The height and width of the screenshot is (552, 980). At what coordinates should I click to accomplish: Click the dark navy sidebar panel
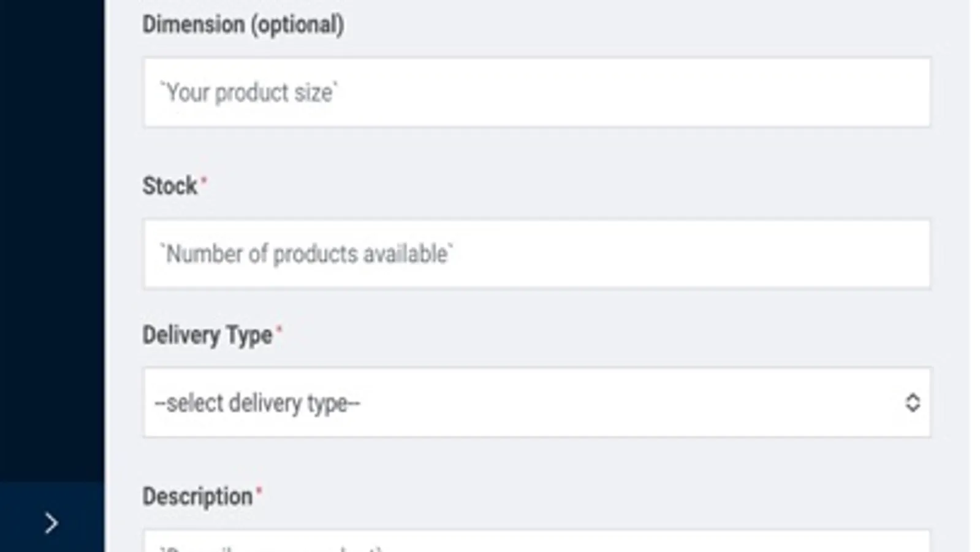[x=51, y=245]
